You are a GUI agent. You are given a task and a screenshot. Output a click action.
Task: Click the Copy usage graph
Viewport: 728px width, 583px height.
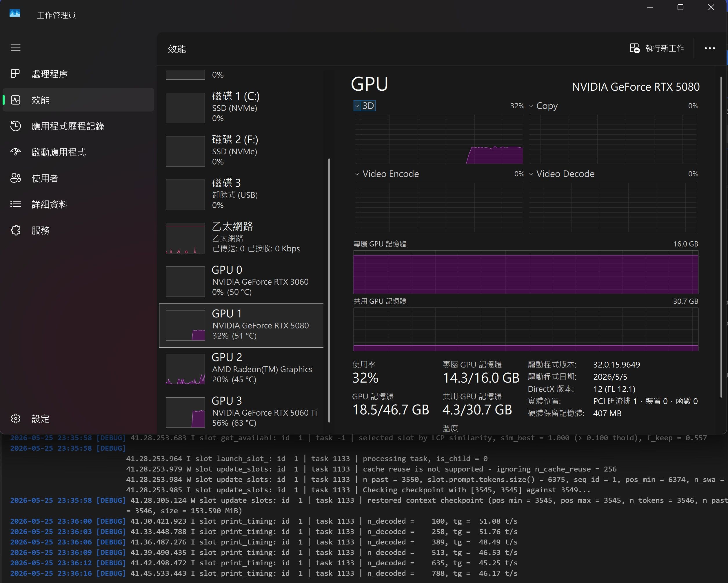[x=613, y=139]
